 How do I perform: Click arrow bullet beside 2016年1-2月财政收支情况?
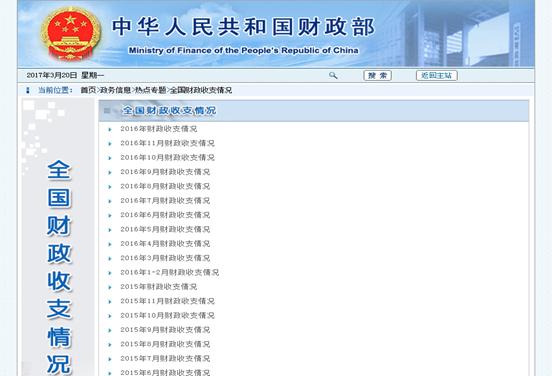[x=110, y=273]
